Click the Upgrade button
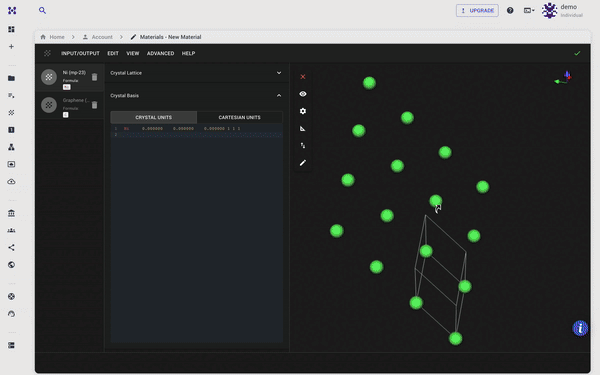The width and height of the screenshot is (600, 375). (477, 11)
